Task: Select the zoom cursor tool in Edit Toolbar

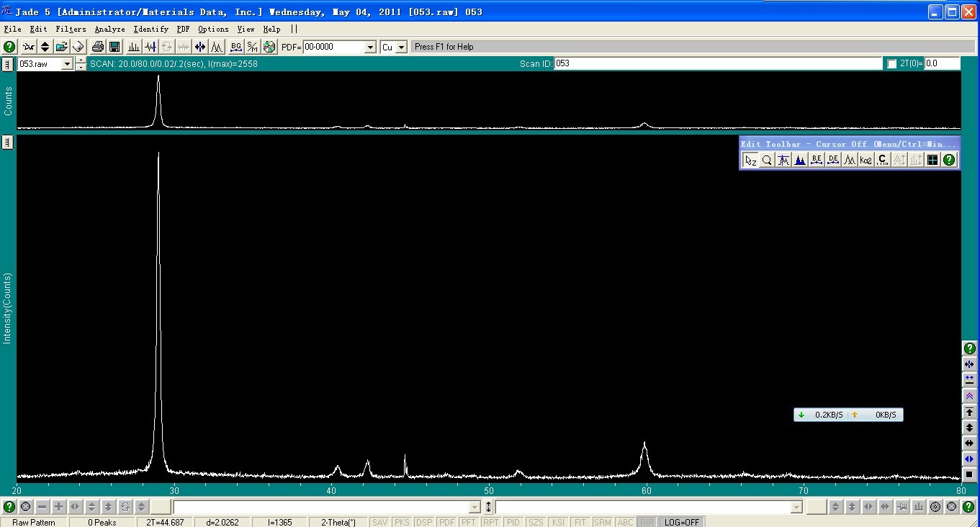Action: pos(750,160)
